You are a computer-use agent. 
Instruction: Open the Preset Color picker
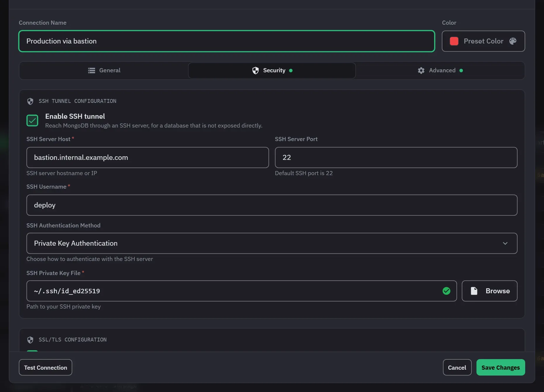pyautogui.click(x=483, y=41)
